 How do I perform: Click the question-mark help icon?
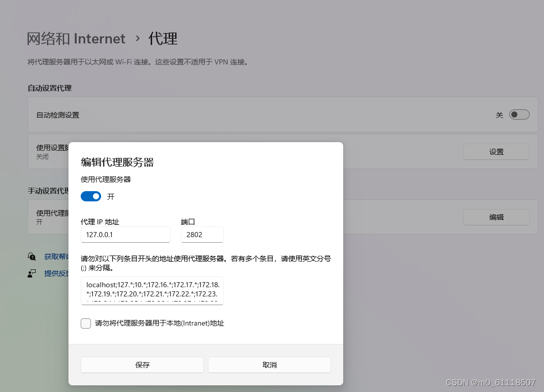pyautogui.click(x=32, y=256)
